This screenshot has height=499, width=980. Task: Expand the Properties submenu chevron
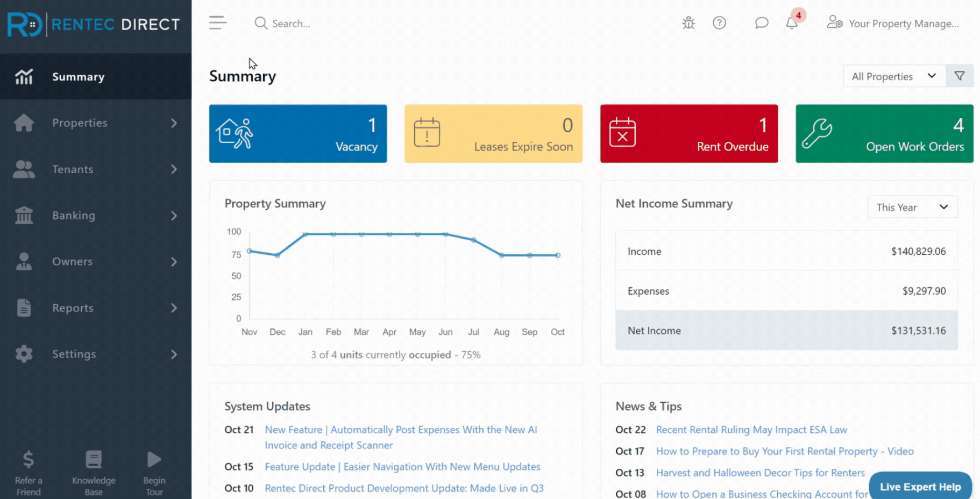tap(174, 123)
